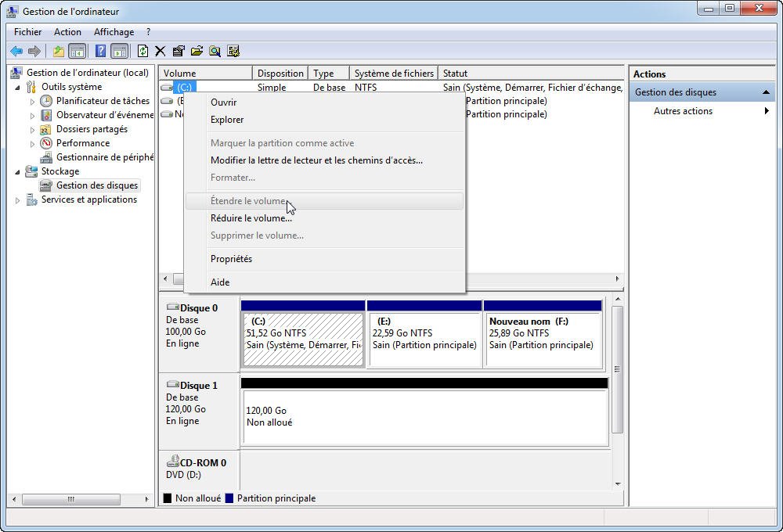Expand Observateur d'événements node
The image size is (783, 532).
[x=32, y=115]
